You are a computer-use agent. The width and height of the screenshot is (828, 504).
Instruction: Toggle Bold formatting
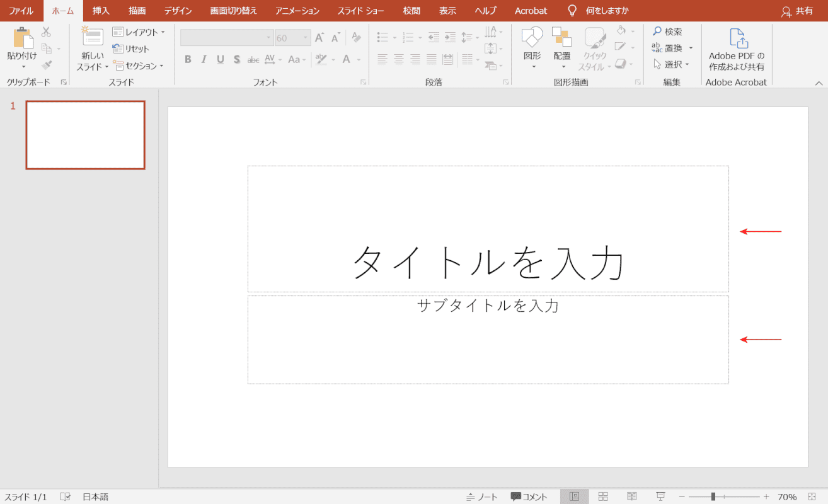coord(188,60)
